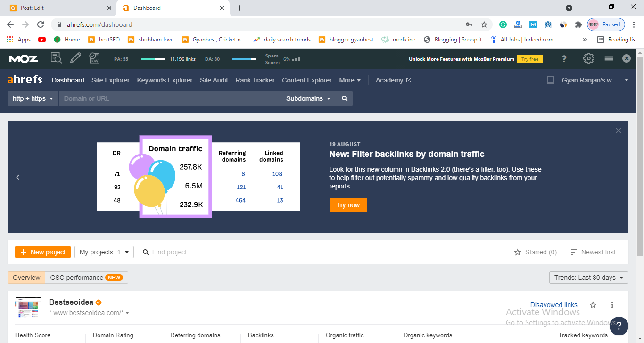Dock MozBar using the bar position icon
Screen dimensions: 644x343
pyautogui.click(x=609, y=58)
